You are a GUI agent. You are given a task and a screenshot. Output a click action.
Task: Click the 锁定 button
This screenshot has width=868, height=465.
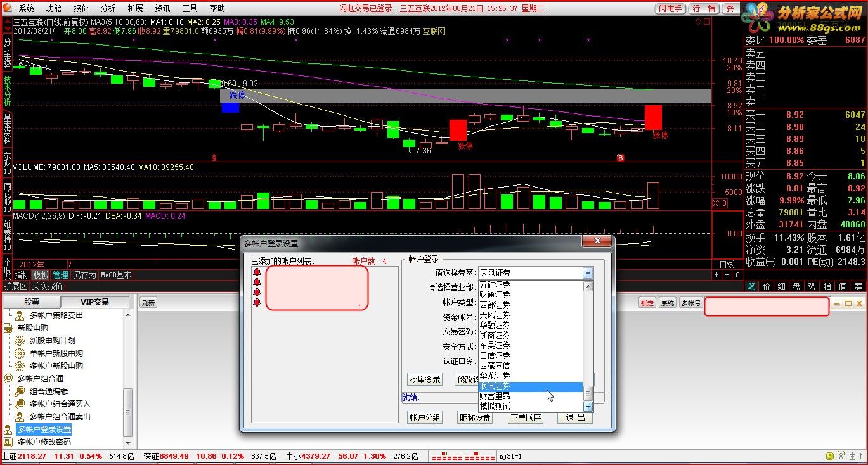(x=647, y=303)
